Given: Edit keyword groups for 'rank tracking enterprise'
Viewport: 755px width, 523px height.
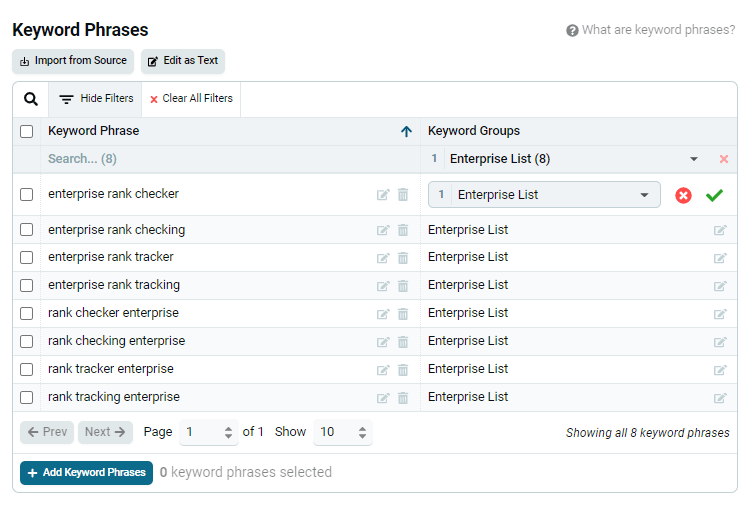Looking at the screenshot, I should (720, 398).
